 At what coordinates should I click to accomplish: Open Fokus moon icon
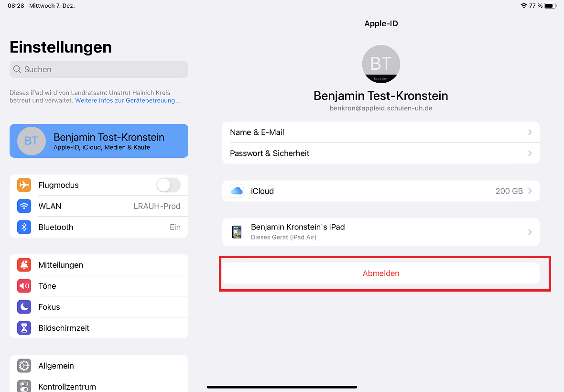(x=24, y=307)
